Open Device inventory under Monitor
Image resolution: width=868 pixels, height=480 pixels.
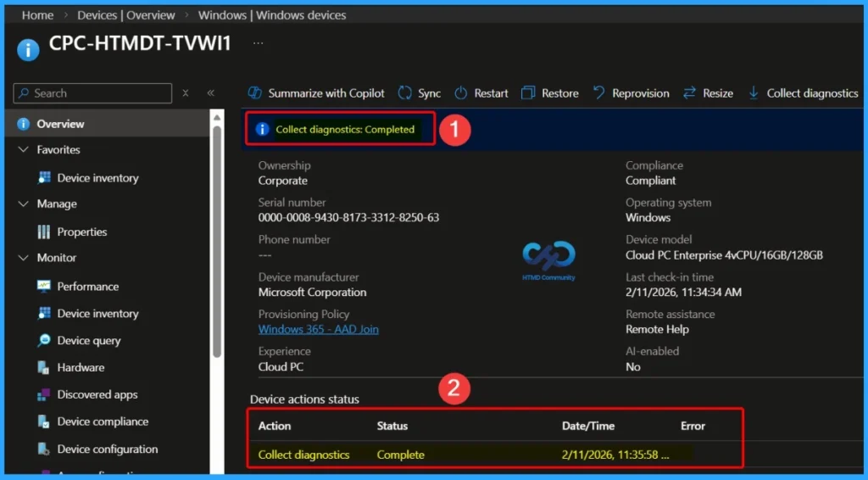click(x=98, y=313)
